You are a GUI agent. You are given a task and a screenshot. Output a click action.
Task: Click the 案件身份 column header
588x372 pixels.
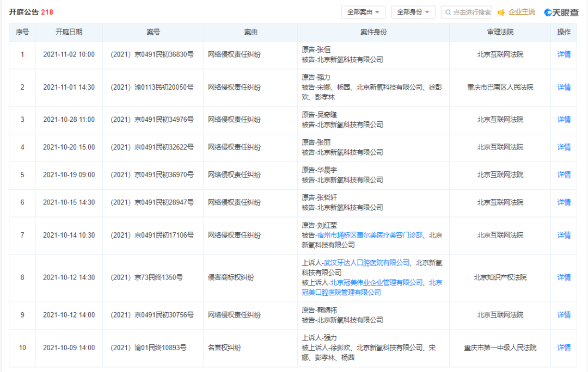(373, 32)
